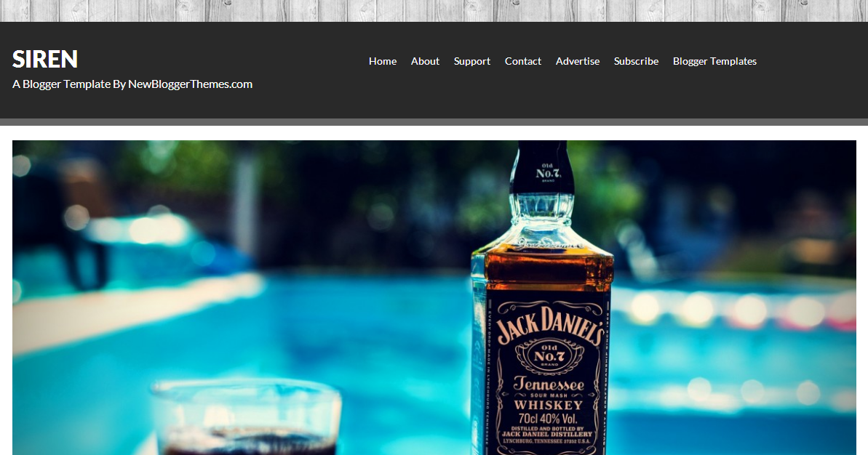The height and width of the screenshot is (455, 868).
Task: Open the Jack Daniel's featured slider image
Action: click(434, 297)
